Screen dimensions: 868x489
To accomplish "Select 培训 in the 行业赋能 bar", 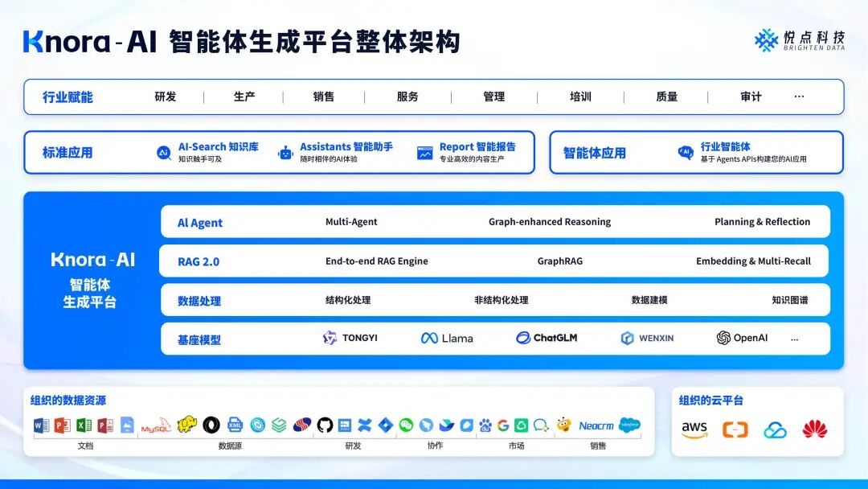I will click(581, 97).
